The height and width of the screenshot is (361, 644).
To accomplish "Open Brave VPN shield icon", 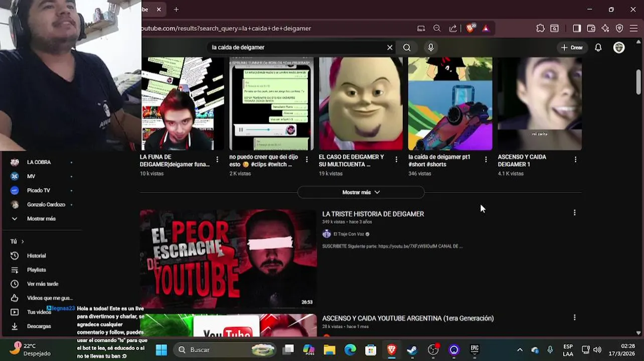I will pos(619,29).
